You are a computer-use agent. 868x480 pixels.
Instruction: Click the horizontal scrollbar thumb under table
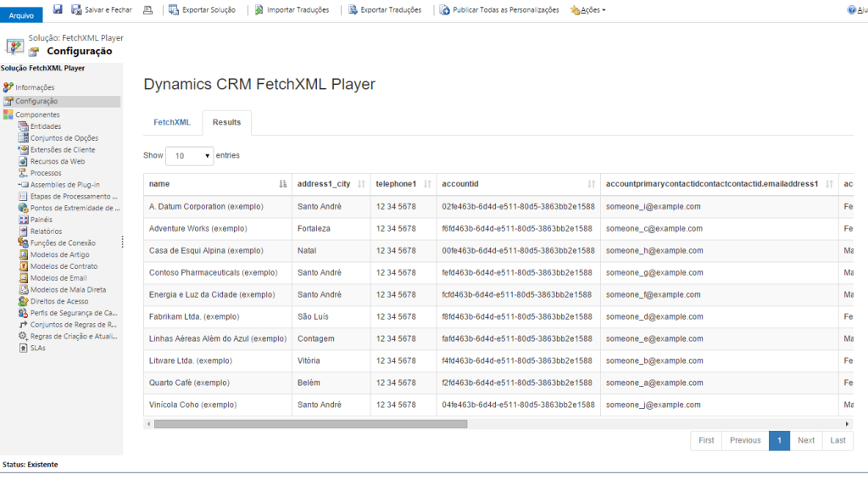tap(310, 424)
